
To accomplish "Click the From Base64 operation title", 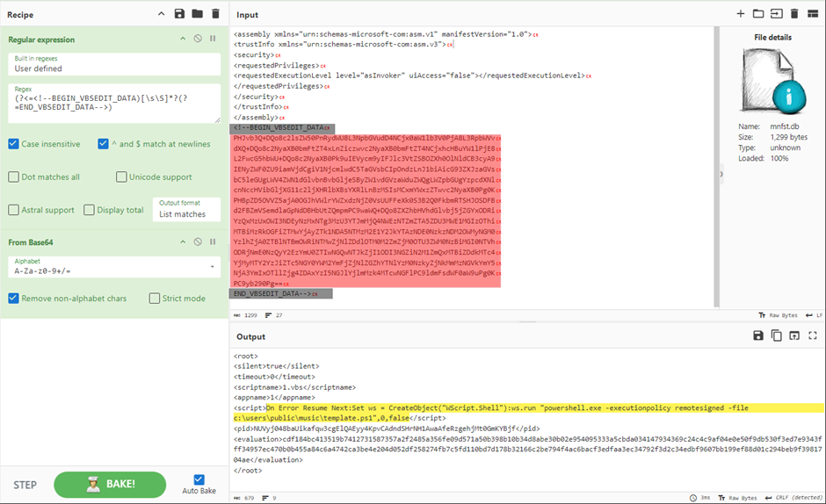I will 31,242.
